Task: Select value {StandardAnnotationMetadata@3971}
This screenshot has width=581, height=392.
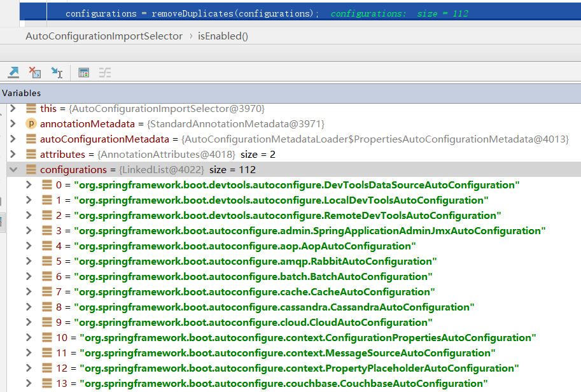Action: 235,123
